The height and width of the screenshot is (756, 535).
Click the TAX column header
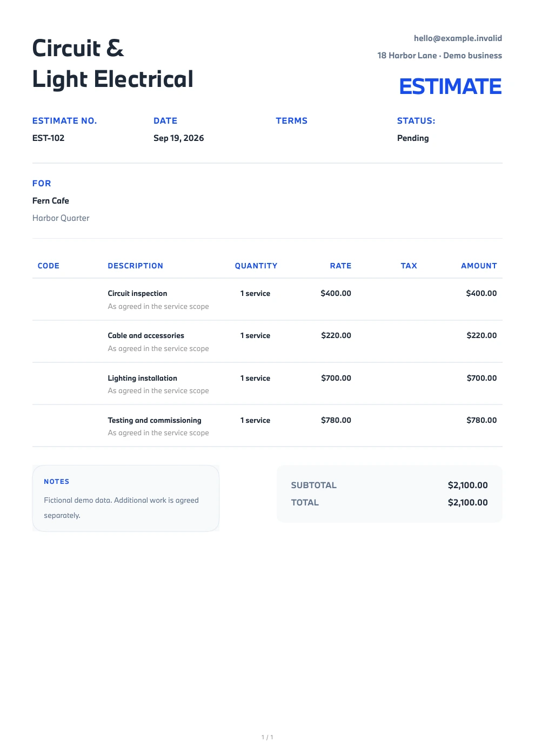[409, 266]
